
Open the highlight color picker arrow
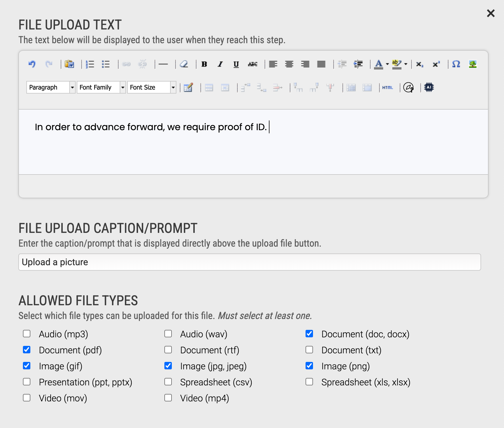(406, 64)
